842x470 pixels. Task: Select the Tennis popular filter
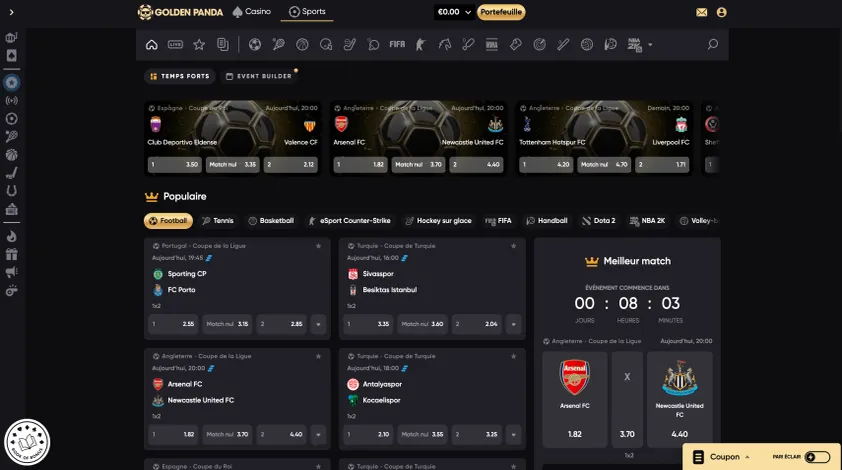217,221
